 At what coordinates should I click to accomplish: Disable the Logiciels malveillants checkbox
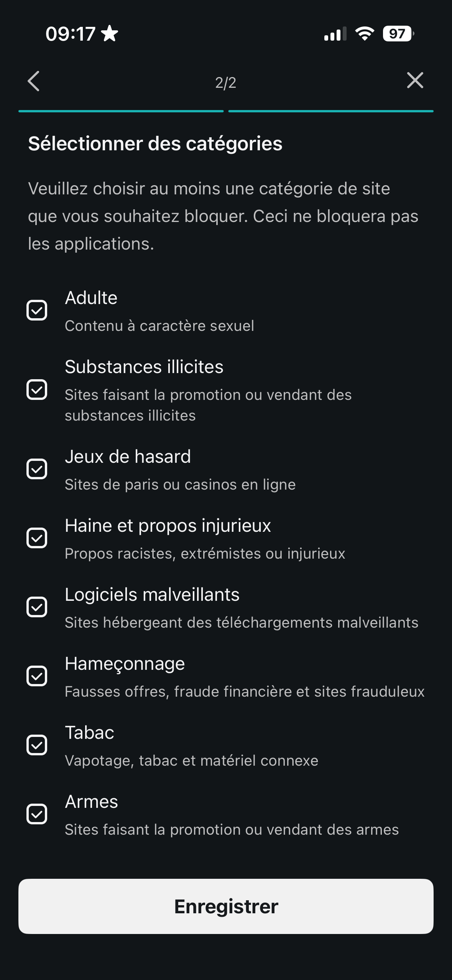tap(37, 607)
